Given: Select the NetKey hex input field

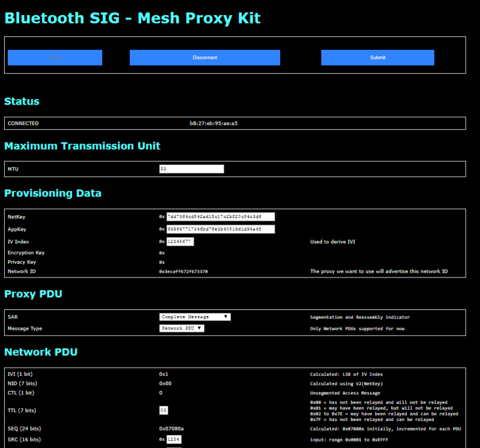Looking at the screenshot, I should [x=222, y=217].
